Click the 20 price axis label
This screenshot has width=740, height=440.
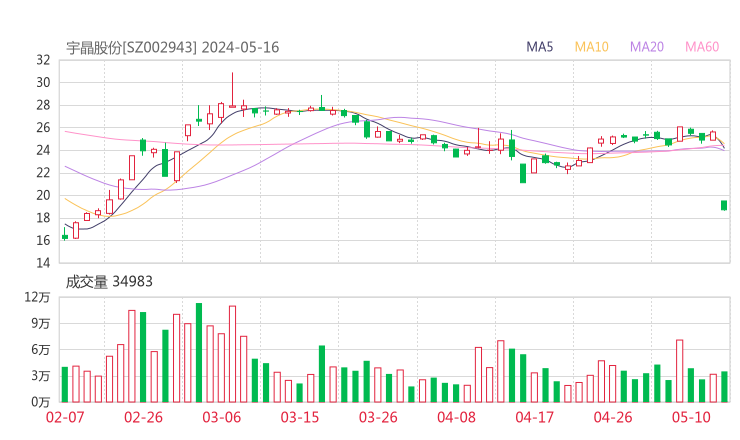[43, 195]
